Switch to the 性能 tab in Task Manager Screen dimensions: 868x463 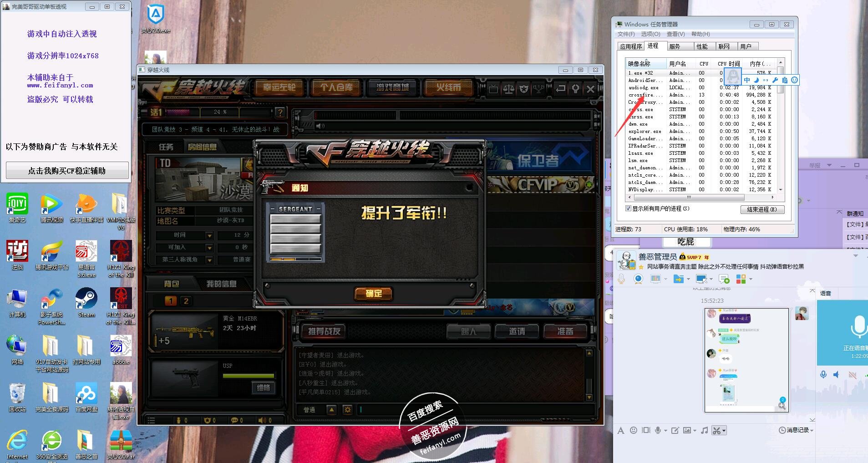coord(702,46)
